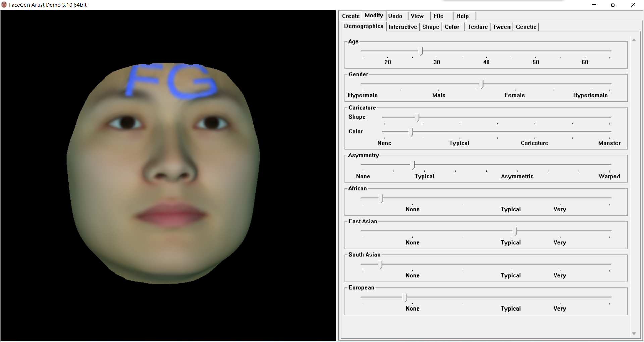Click the African slider handle
Screen dimensions: 644x342
[x=382, y=199]
